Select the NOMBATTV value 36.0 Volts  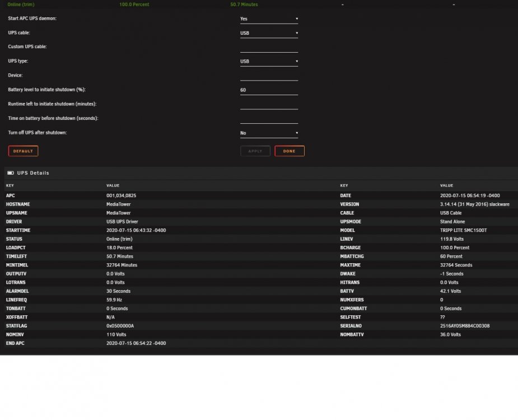(x=450, y=334)
